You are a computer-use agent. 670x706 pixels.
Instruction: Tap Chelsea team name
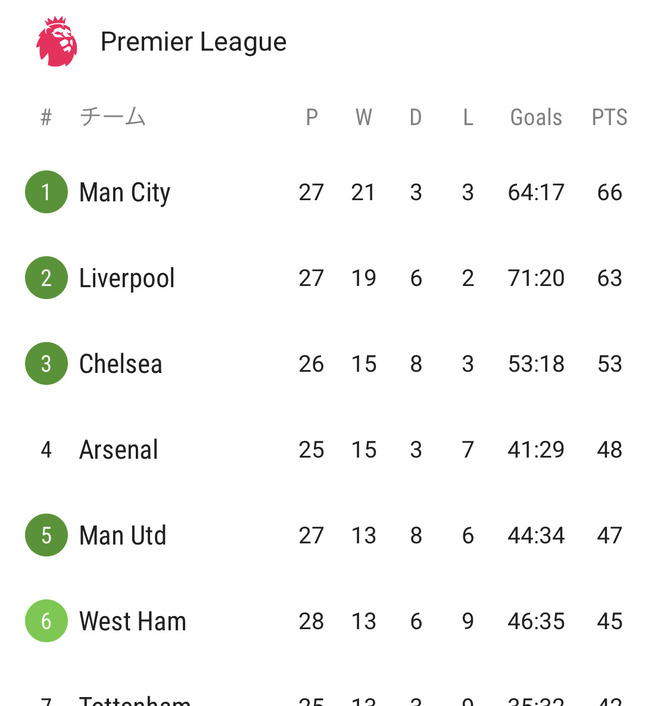(121, 364)
